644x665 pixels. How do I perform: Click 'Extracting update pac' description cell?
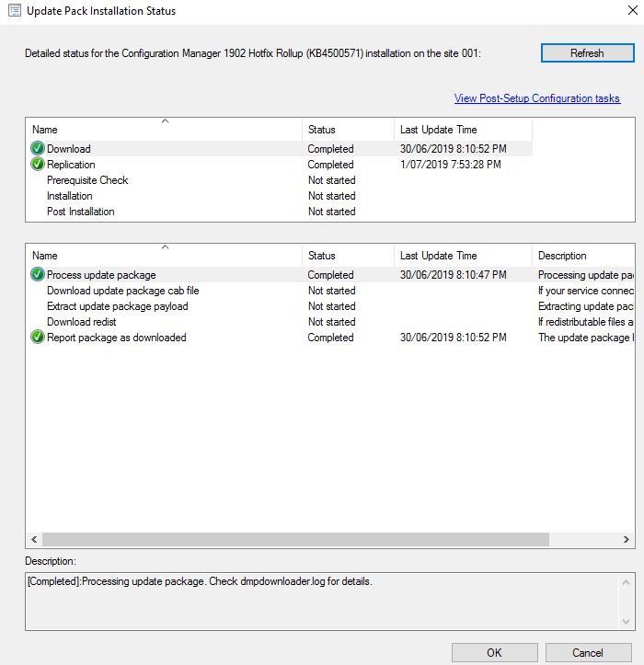(586, 305)
